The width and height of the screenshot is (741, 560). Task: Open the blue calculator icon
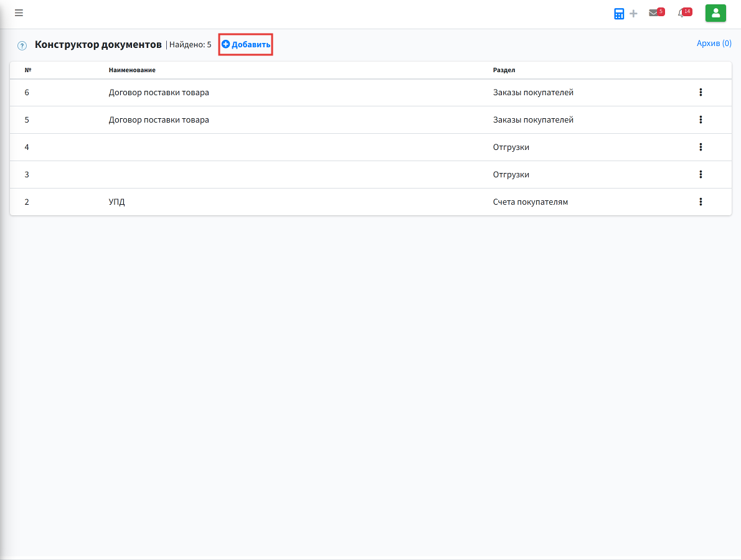point(618,14)
